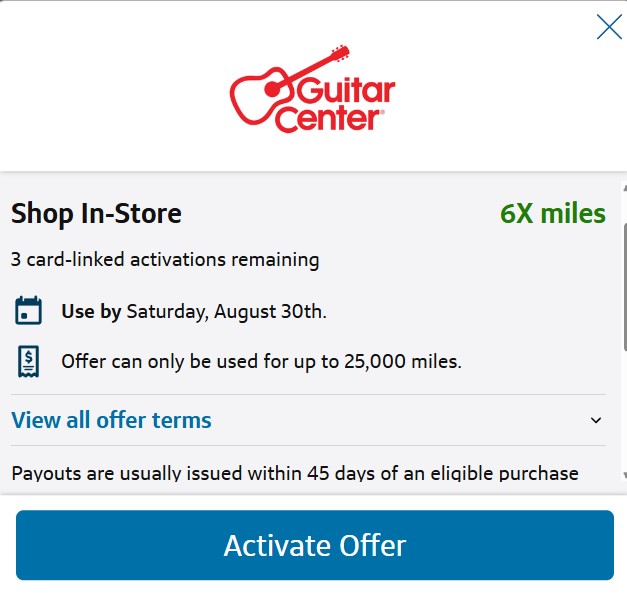The image size is (627, 596).
Task: Click the word Guitar in the logo
Action: coord(347,93)
